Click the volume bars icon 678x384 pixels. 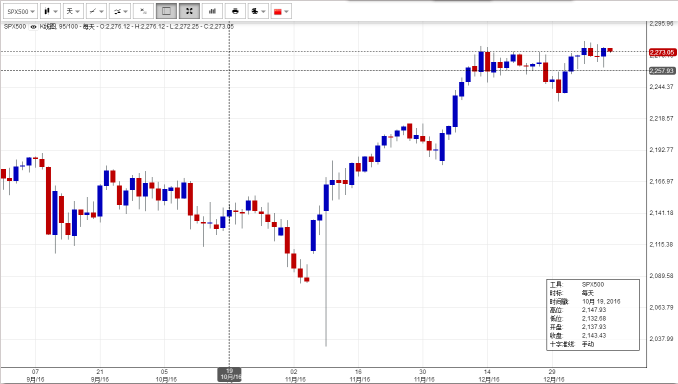[212, 11]
